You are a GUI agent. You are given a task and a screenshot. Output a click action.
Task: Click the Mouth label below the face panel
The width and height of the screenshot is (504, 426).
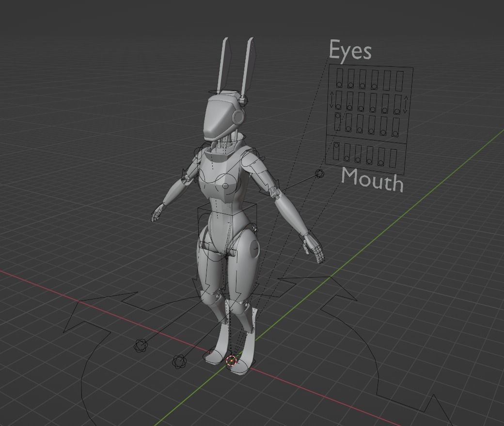tap(372, 180)
